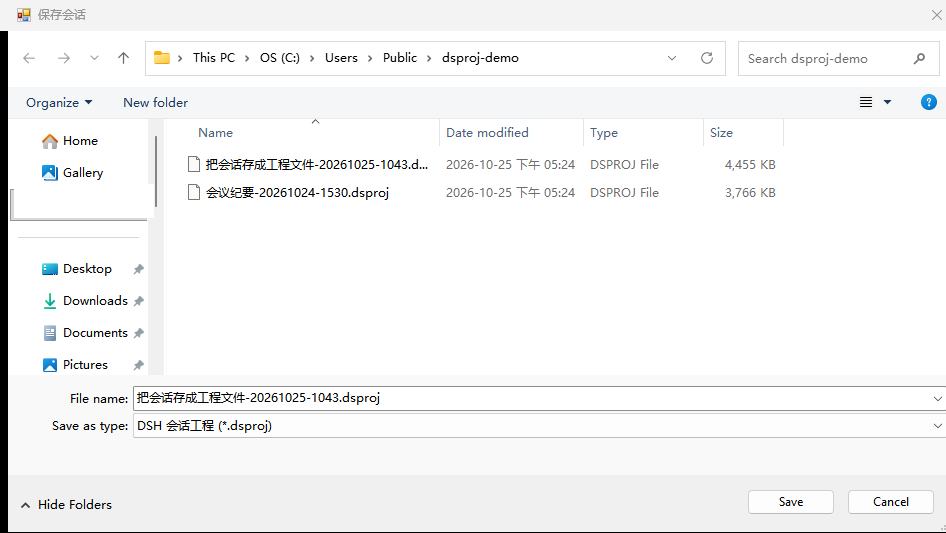Click the pin icon beside Documents
The height and width of the screenshot is (533, 946).
tap(139, 333)
